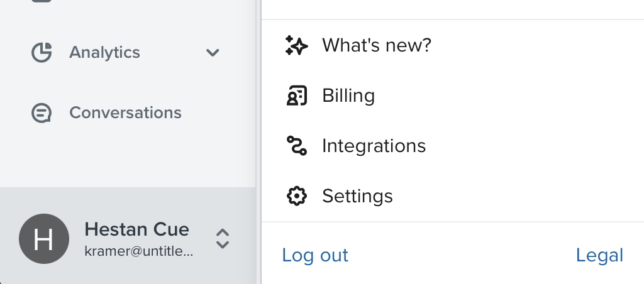Open the Legal link

tap(599, 255)
